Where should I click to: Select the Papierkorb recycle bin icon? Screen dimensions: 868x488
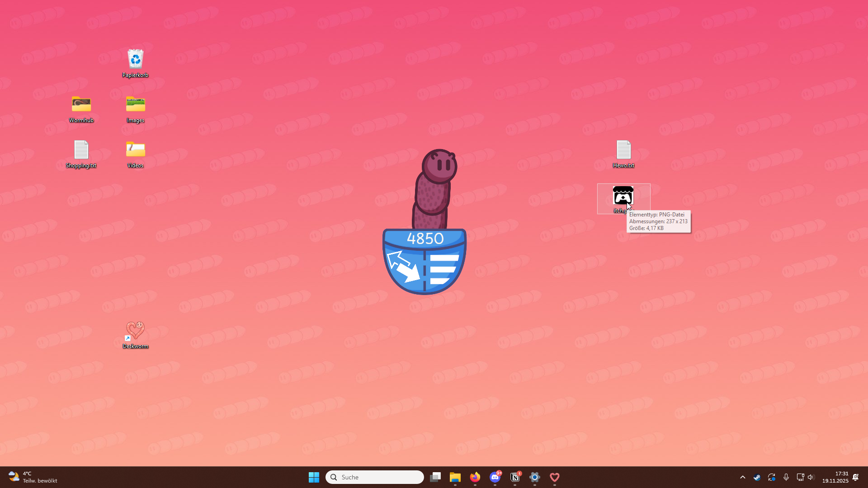135,60
